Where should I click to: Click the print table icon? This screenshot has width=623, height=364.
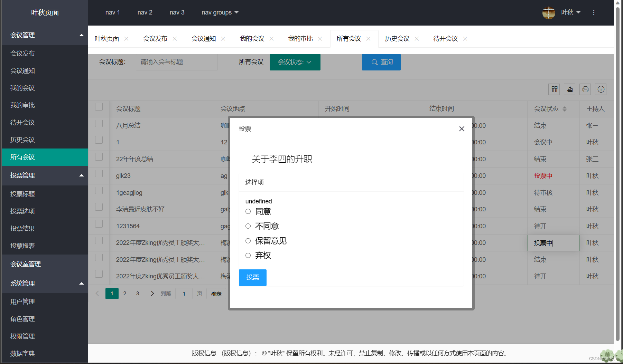pos(585,89)
